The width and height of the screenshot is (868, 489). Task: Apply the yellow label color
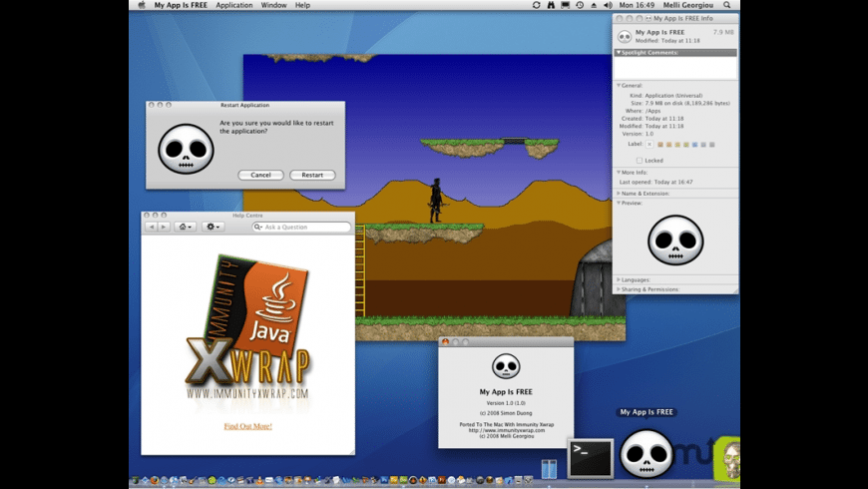(677, 145)
